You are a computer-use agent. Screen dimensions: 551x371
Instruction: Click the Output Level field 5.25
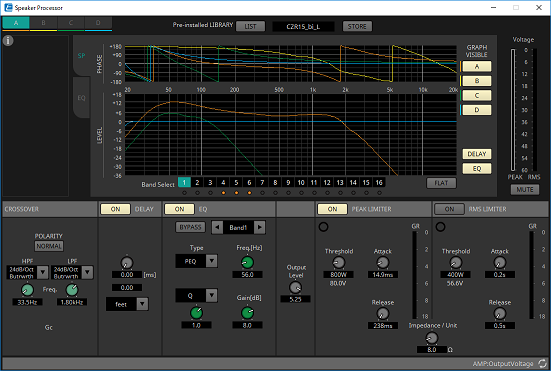click(x=296, y=299)
